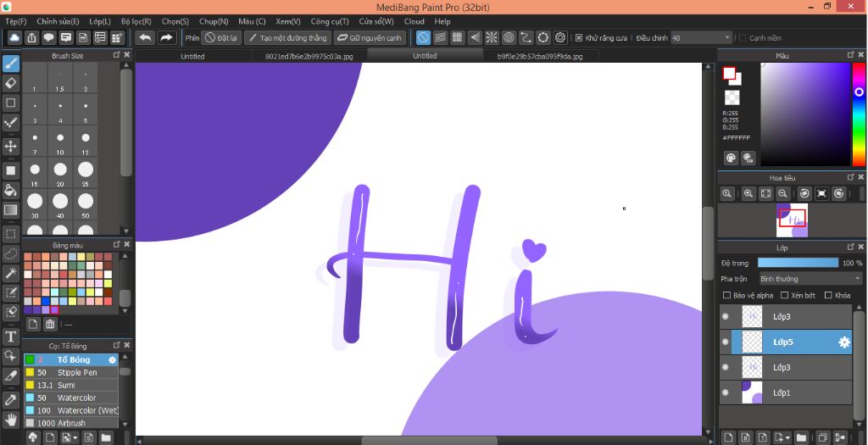Zoom in on the navigator panel
This screenshot has width=868, height=445.
748,193
